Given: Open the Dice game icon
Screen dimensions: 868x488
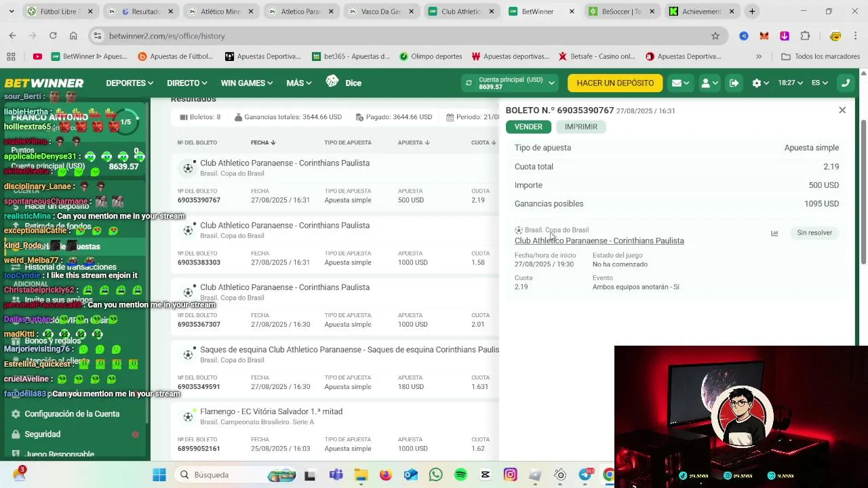Looking at the screenshot, I should [332, 82].
